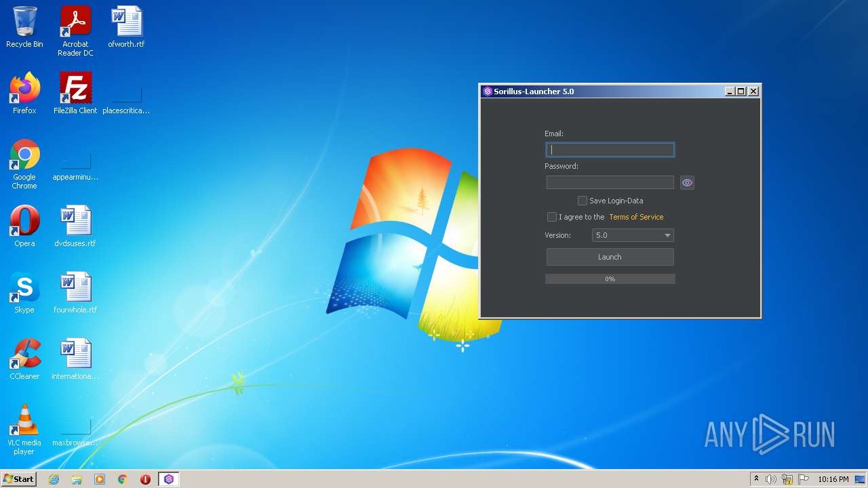Open Windows Explorer folder from taskbar

coord(77,479)
